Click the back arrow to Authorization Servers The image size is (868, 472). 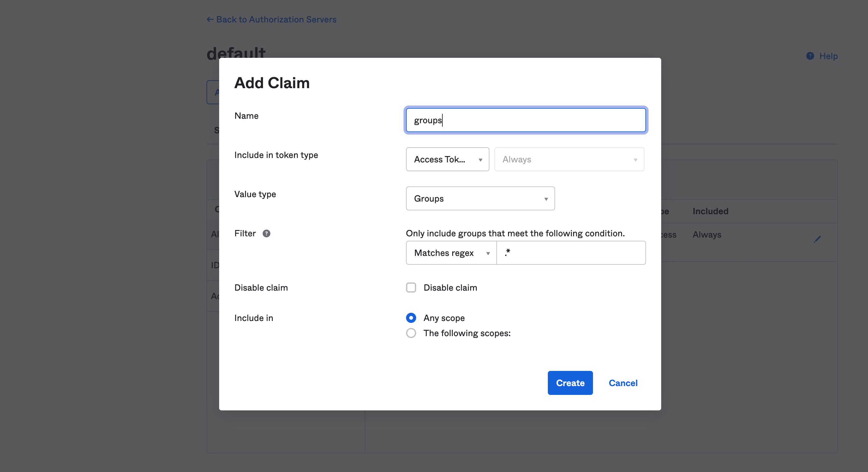click(210, 20)
